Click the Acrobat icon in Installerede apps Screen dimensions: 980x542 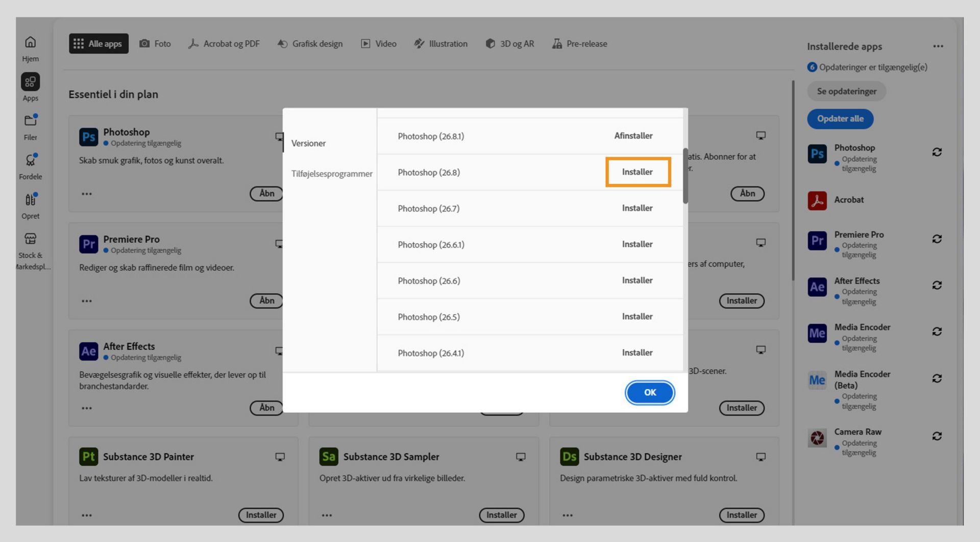[817, 200]
